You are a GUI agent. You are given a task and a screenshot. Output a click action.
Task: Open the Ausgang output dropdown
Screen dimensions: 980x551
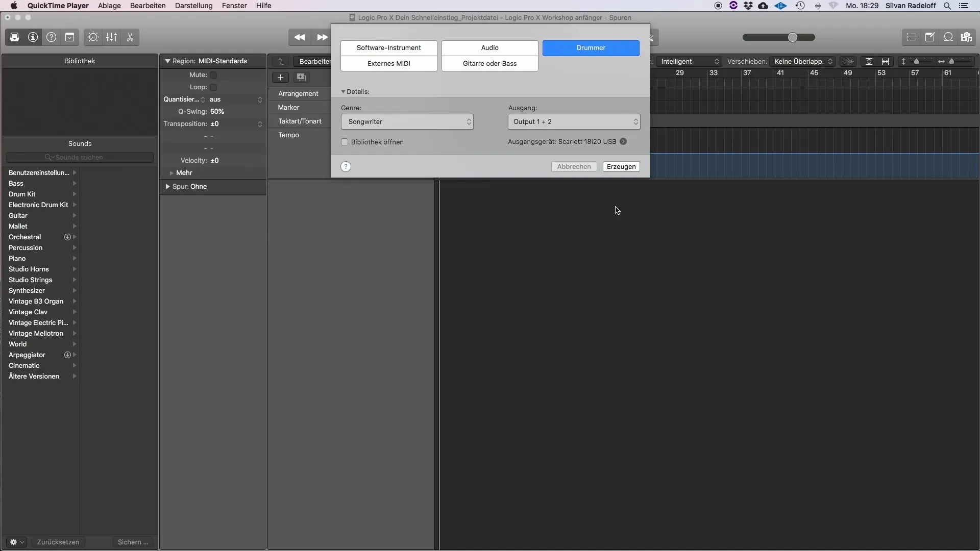574,121
